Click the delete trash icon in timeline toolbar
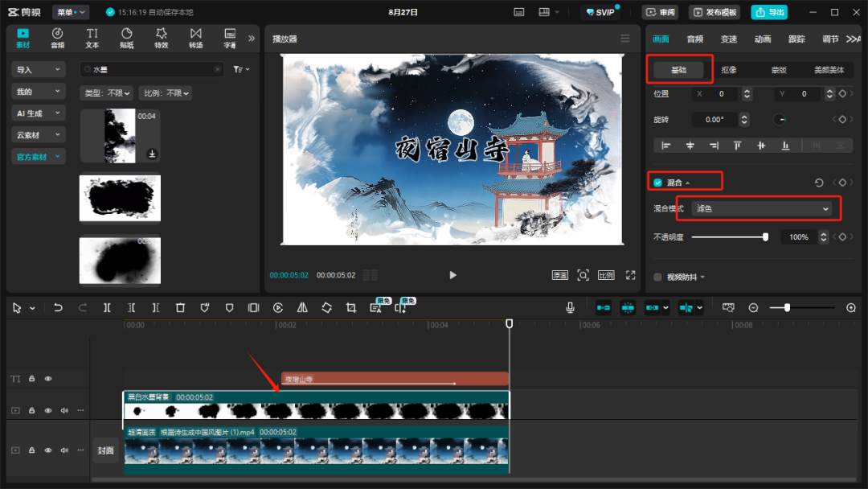This screenshot has width=868, height=489. point(180,307)
